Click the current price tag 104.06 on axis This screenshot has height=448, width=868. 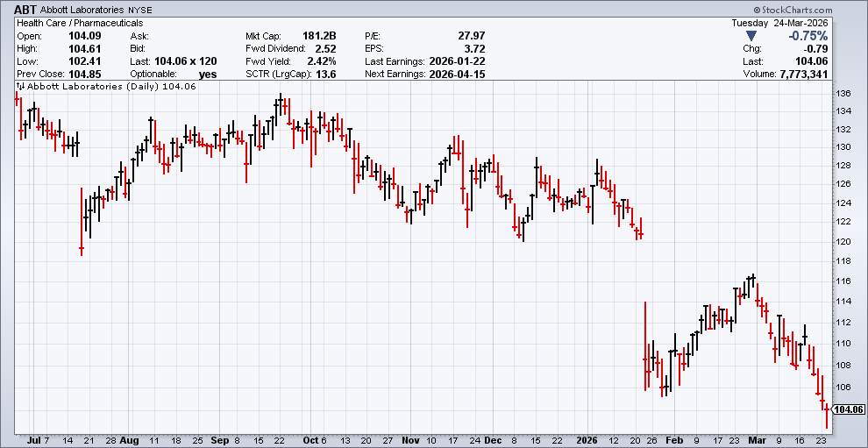848,409
